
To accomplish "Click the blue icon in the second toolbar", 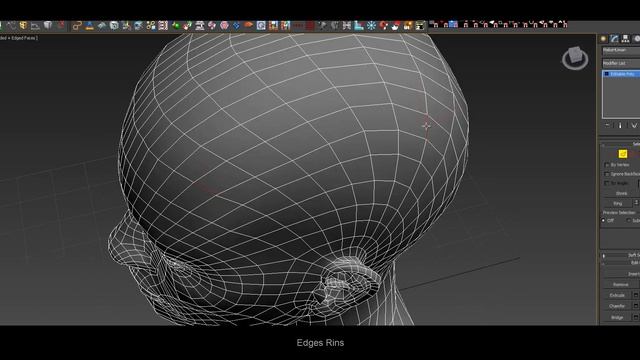I will tap(453, 24).
